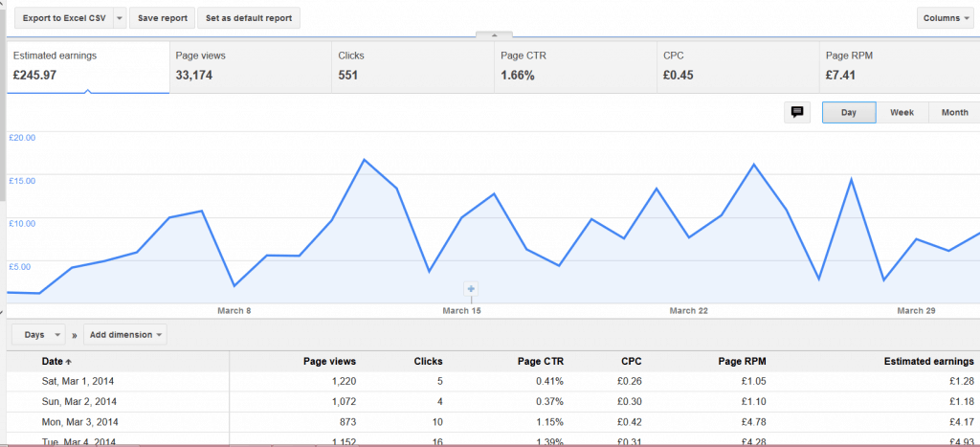
Task: Click the Mon, Mar 3, 2014 row date
Action: 80,422
